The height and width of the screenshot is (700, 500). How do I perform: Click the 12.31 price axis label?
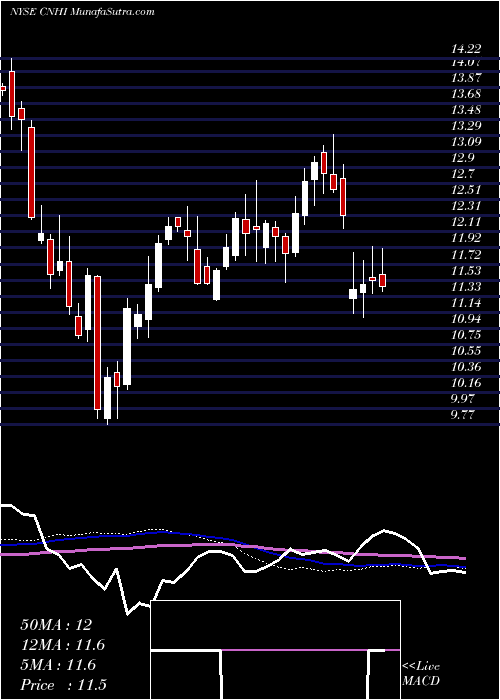pos(466,206)
